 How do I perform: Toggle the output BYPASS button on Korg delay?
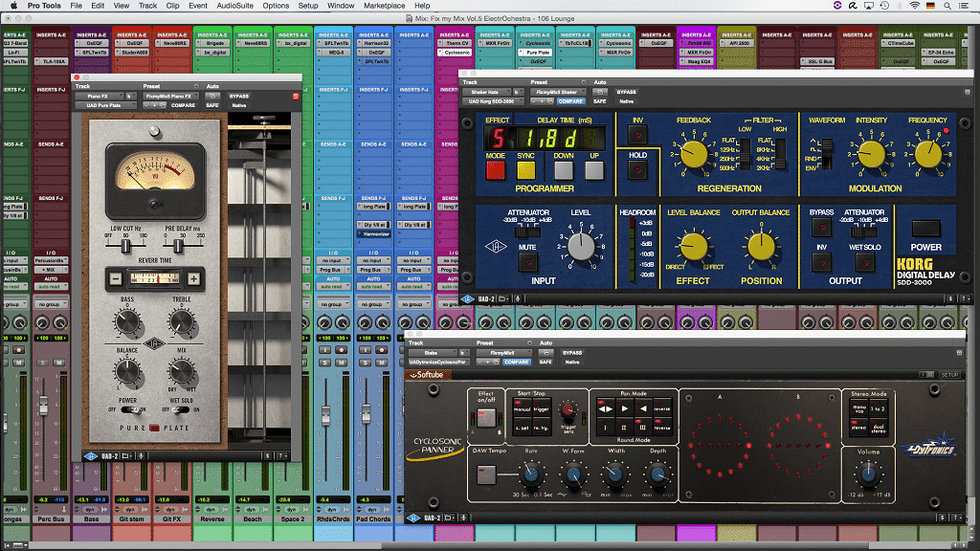coord(821,227)
